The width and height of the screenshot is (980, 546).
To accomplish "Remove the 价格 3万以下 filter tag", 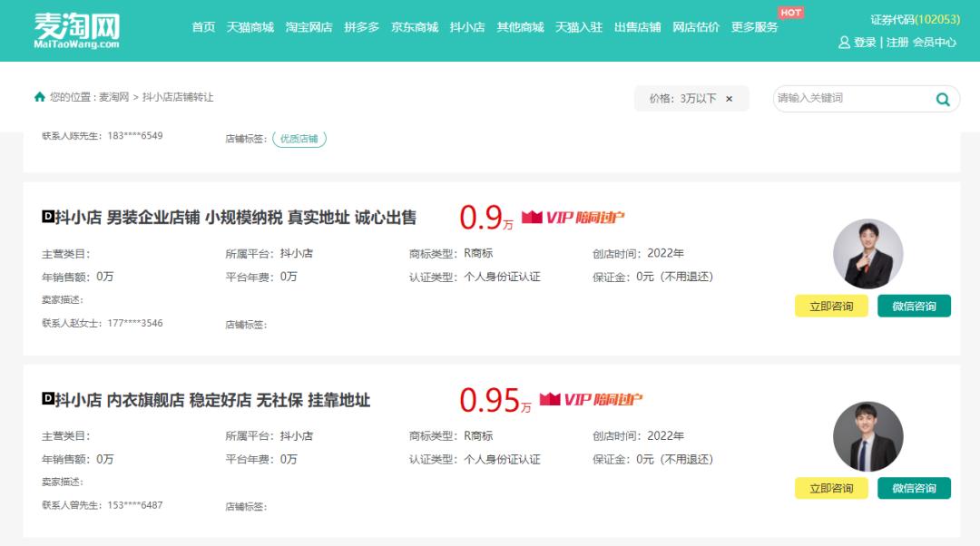I will (x=729, y=98).
